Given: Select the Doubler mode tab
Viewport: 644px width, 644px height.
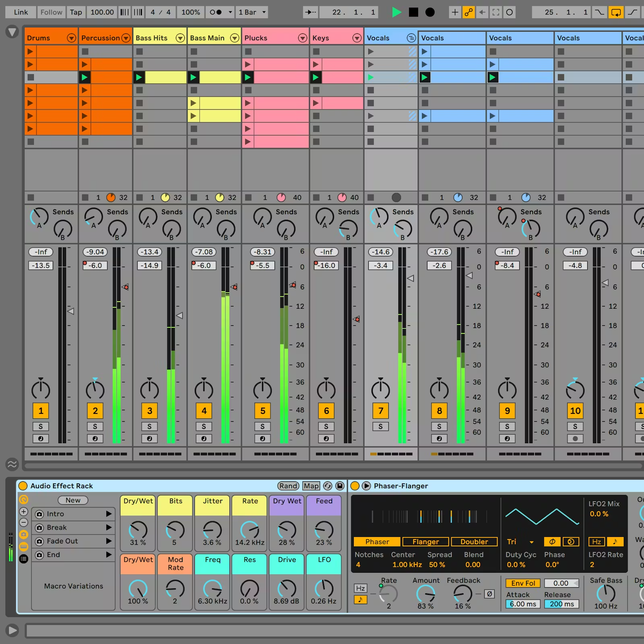Looking at the screenshot, I should [x=474, y=542].
